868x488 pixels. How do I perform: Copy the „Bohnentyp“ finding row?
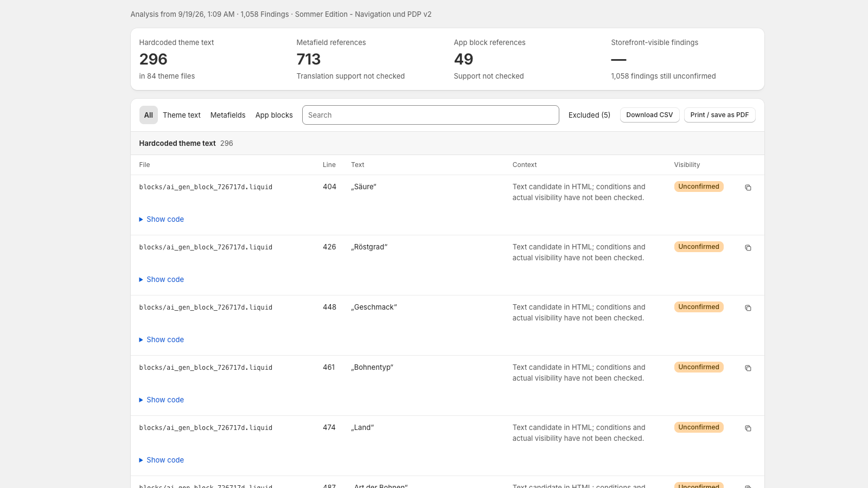pyautogui.click(x=748, y=368)
